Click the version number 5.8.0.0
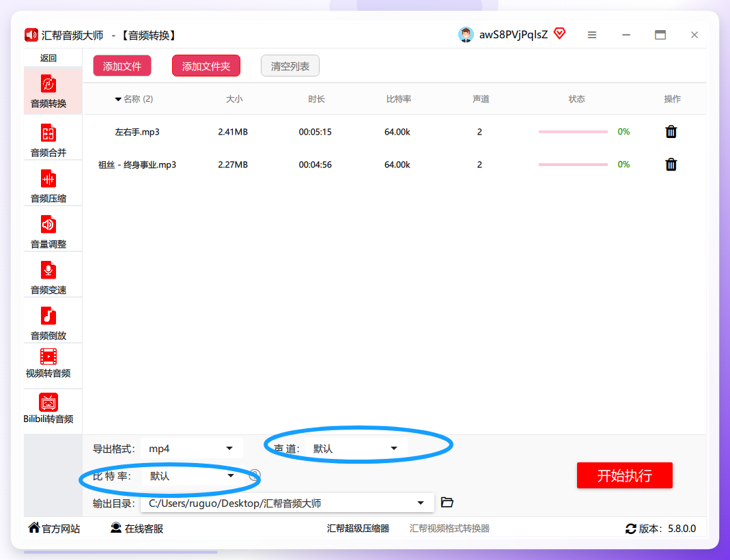This screenshot has width=730, height=560. [682, 529]
